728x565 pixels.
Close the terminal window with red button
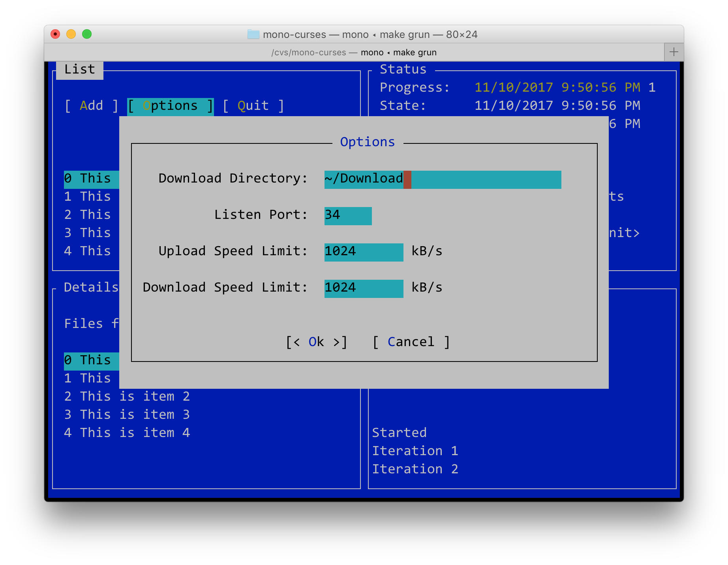pos(55,34)
